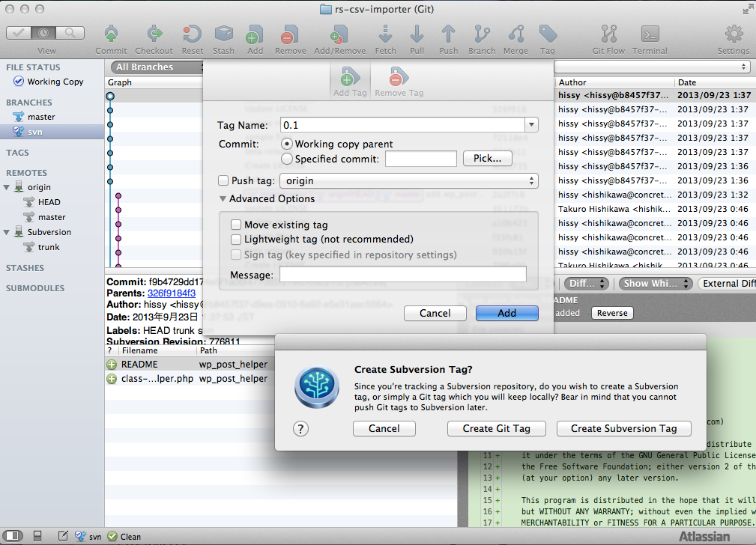Click the Create Subversion Tag button
The height and width of the screenshot is (545, 756).
point(623,428)
